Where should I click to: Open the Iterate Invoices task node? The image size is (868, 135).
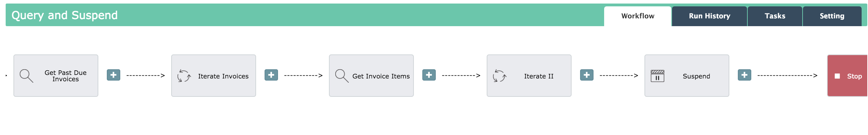[214, 76]
